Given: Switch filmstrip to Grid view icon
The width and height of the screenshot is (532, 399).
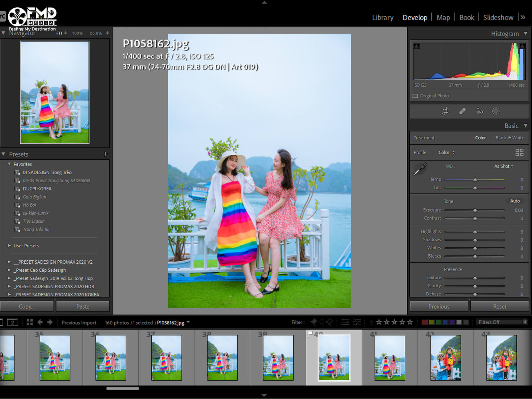Looking at the screenshot, I should 30,322.
